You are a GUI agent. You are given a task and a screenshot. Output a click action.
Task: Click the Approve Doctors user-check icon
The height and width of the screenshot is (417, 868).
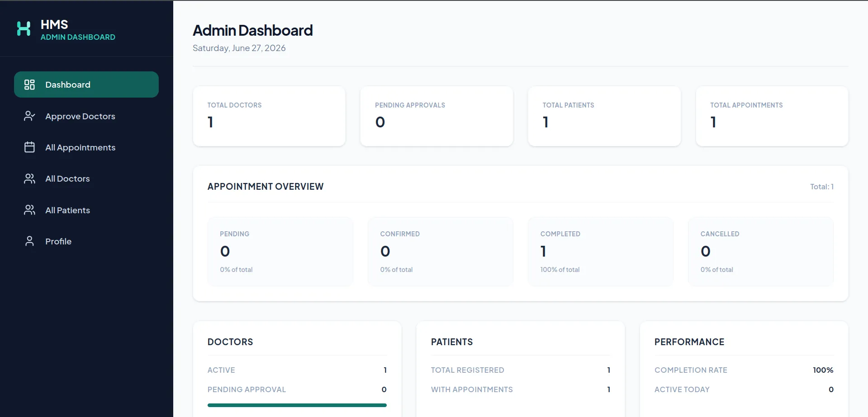click(29, 116)
